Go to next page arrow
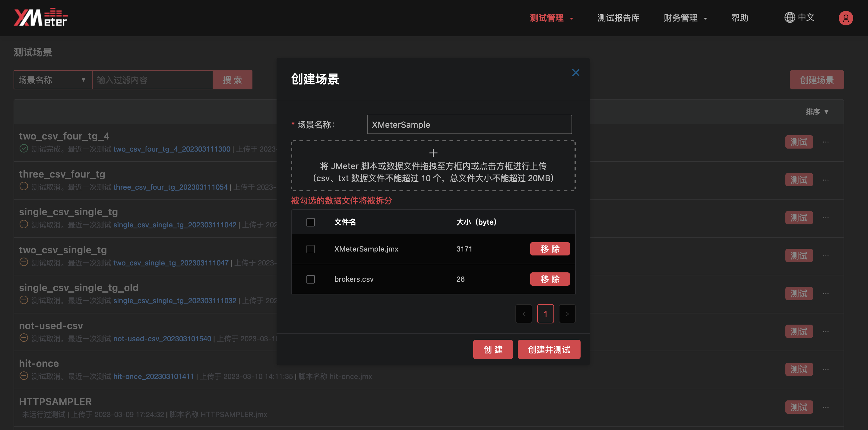 (567, 314)
